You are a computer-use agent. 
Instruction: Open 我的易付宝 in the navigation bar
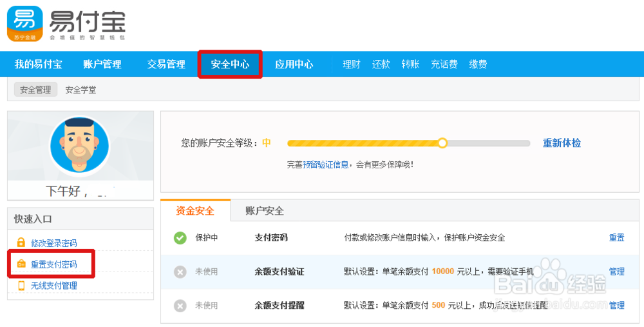(39, 64)
